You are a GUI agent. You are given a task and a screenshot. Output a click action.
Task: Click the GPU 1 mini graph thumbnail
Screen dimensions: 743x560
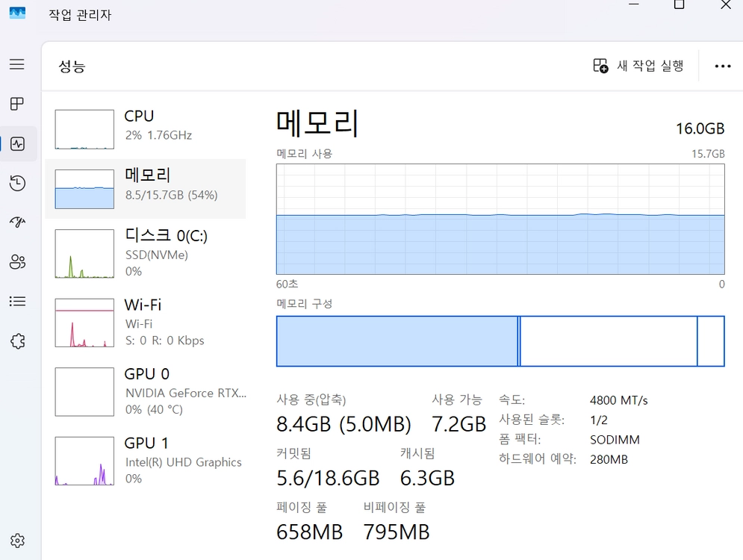[84, 461]
